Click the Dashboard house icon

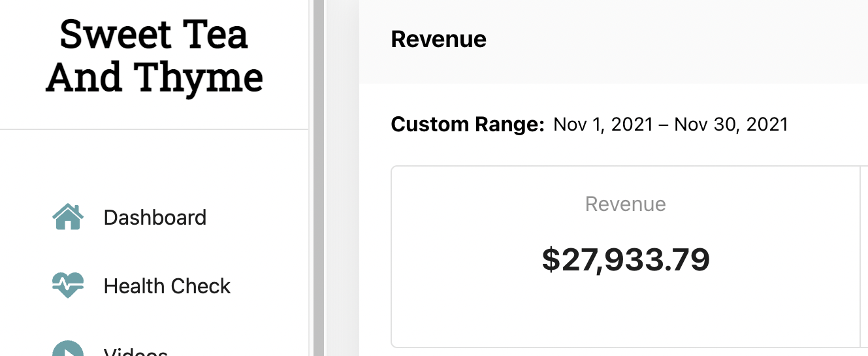68,218
